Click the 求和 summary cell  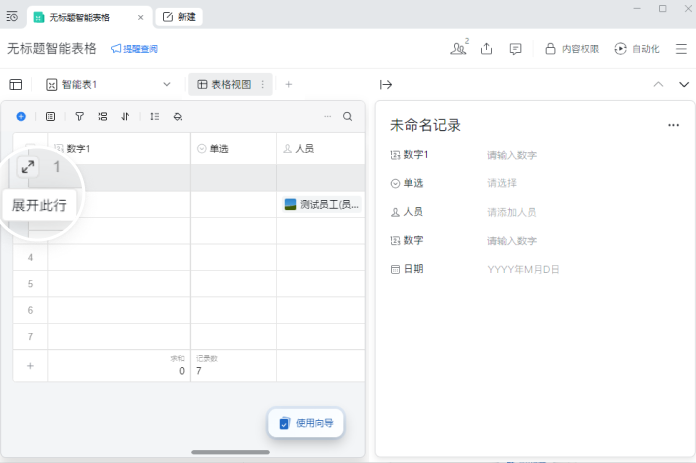pos(119,366)
